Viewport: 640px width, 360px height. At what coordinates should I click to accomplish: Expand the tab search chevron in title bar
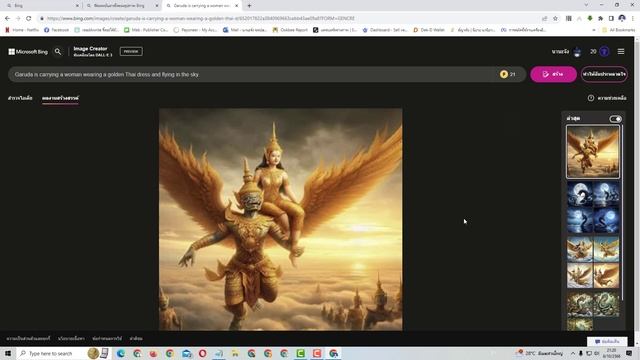point(587,5)
